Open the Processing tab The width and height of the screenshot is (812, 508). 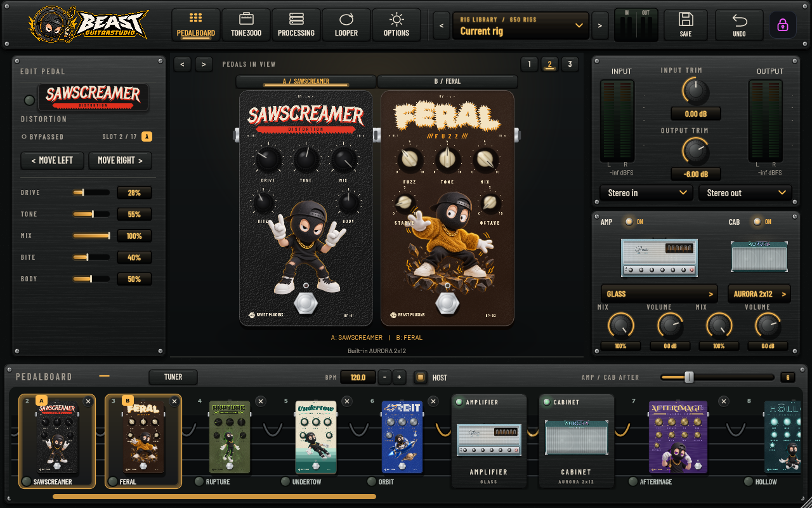(x=296, y=25)
